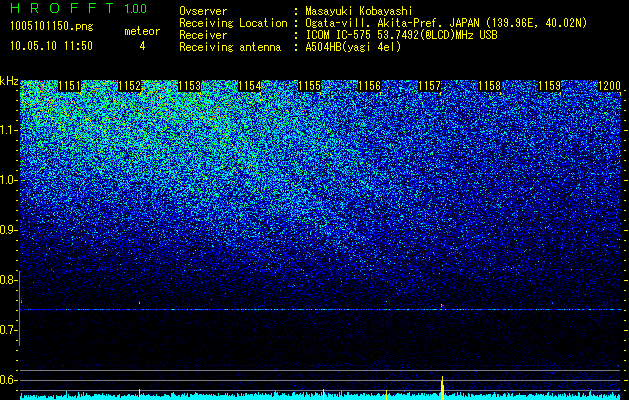Click the meteor count value 4

click(142, 46)
